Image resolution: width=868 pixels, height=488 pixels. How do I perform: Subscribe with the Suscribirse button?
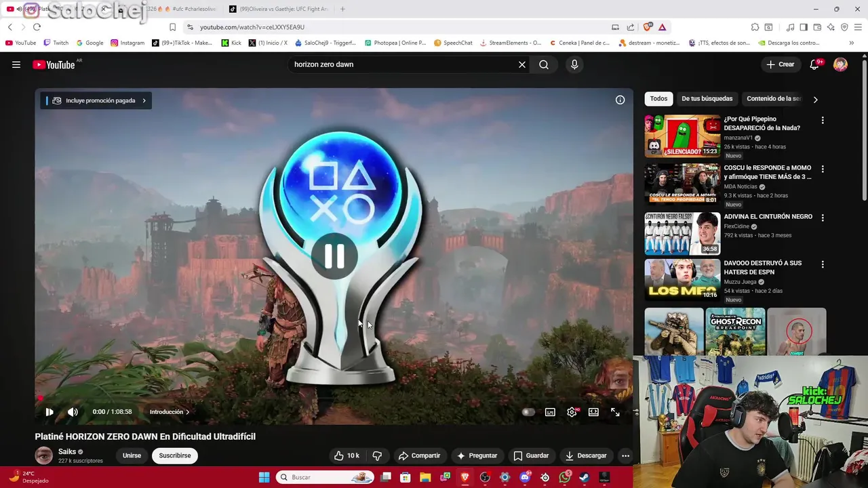click(x=175, y=455)
